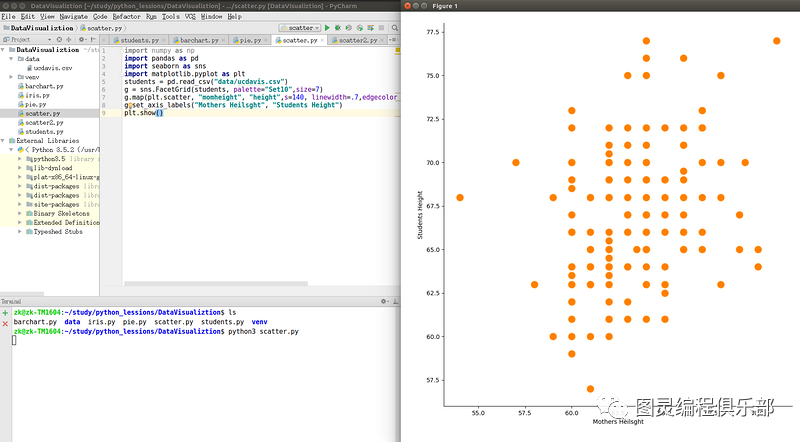Show hidden editor tabs list dropdown

point(393,40)
